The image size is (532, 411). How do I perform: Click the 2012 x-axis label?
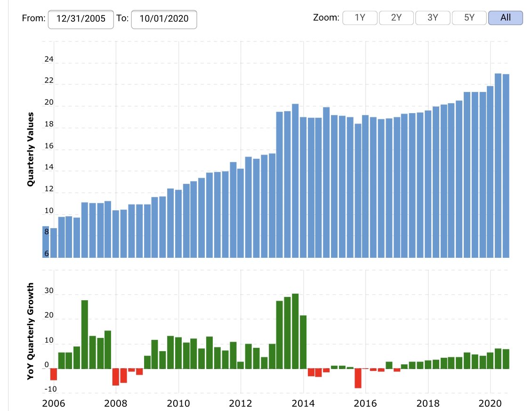click(241, 403)
